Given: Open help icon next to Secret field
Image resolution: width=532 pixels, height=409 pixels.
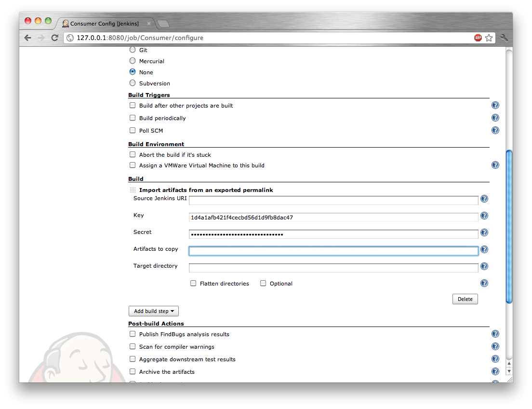Looking at the screenshot, I should pos(484,232).
